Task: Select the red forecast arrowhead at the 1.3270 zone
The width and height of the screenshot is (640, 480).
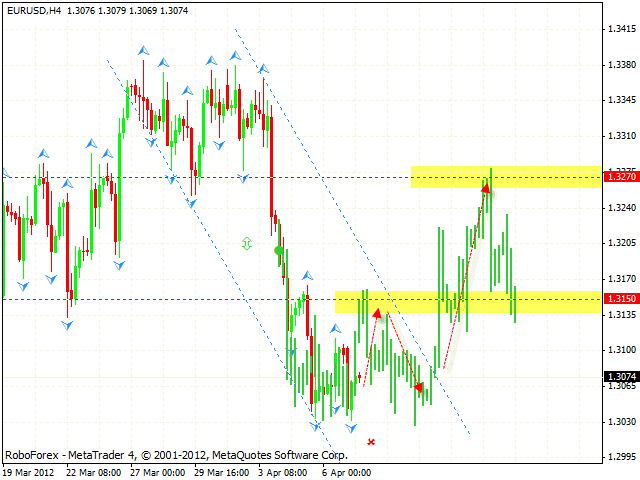Action: 486,188
